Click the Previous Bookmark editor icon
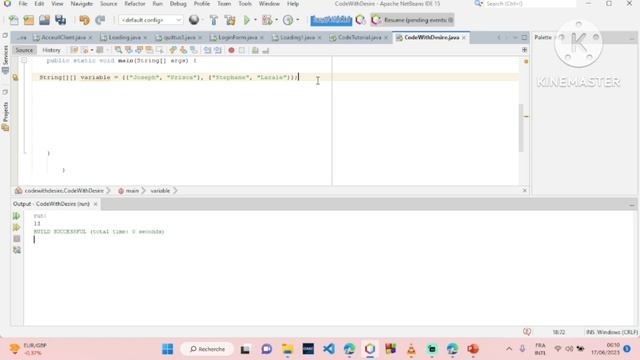 (173, 50)
